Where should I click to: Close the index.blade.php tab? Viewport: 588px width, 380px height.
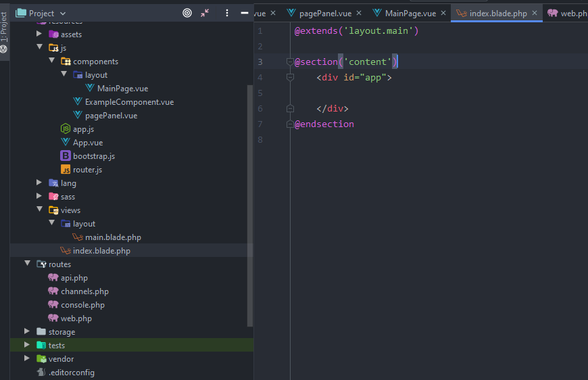pos(535,13)
